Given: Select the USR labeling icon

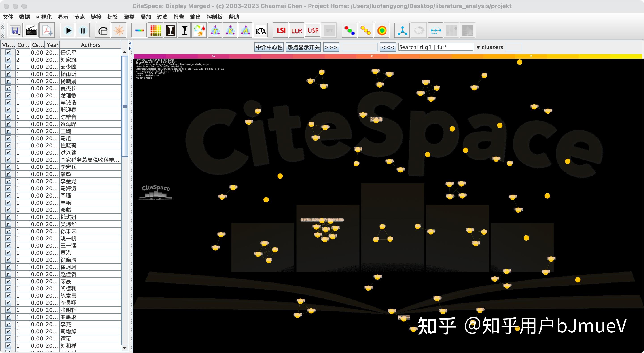Looking at the screenshot, I should click(313, 30).
